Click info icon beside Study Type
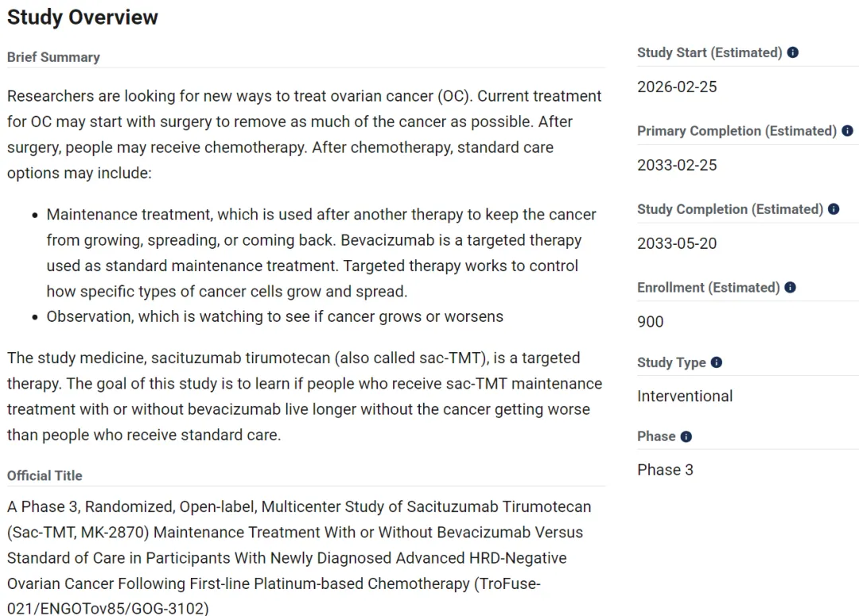Screen dimensions: 859x616 [x=717, y=362]
